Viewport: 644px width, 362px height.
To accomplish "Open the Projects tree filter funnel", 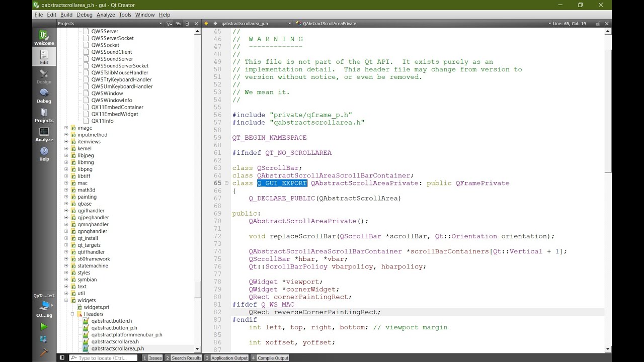I will [170, 24].
